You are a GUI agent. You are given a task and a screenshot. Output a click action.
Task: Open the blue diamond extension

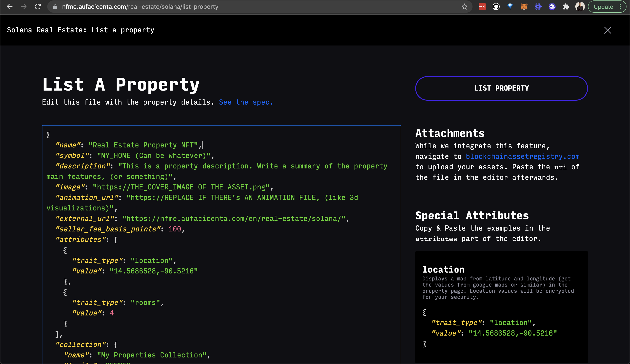510,7
